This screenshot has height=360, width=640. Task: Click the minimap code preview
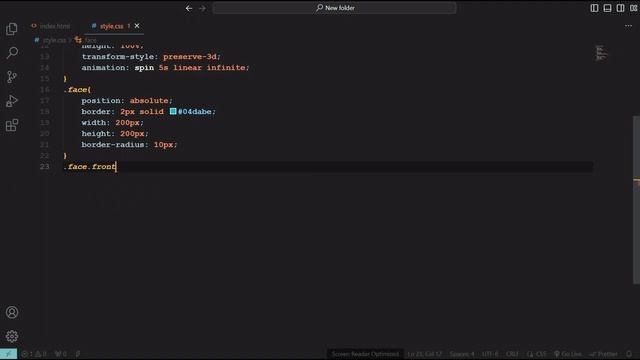click(601, 53)
